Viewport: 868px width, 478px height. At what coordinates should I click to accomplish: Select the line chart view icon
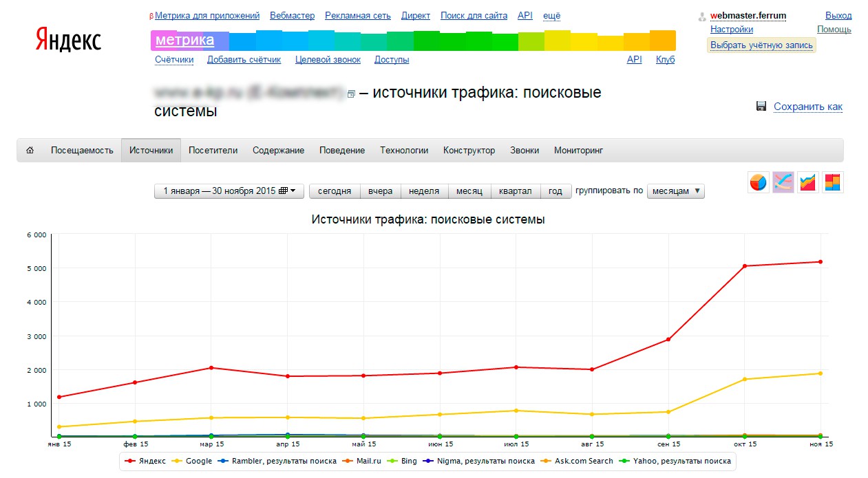pos(783,182)
